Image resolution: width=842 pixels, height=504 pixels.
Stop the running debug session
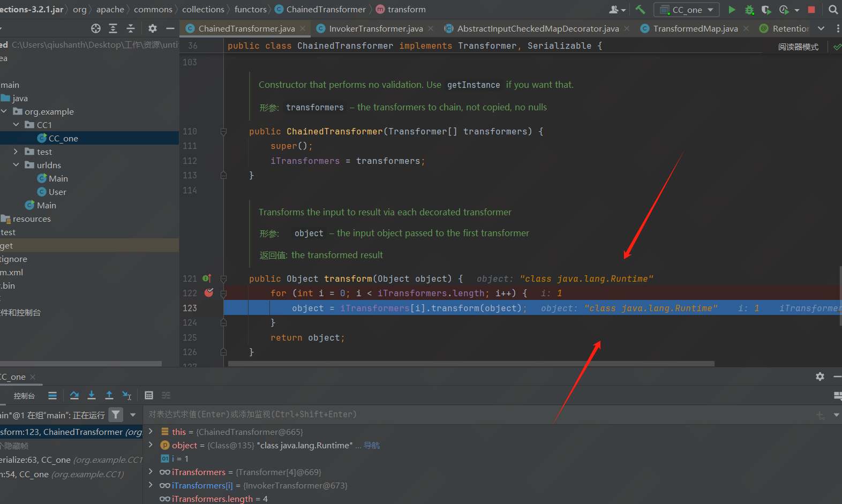point(811,10)
